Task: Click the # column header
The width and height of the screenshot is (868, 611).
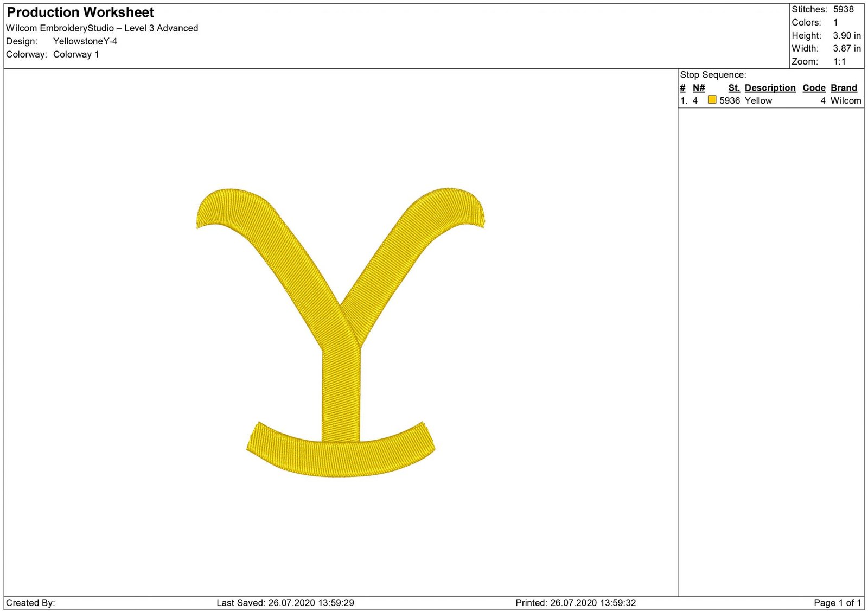Action: coord(682,88)
